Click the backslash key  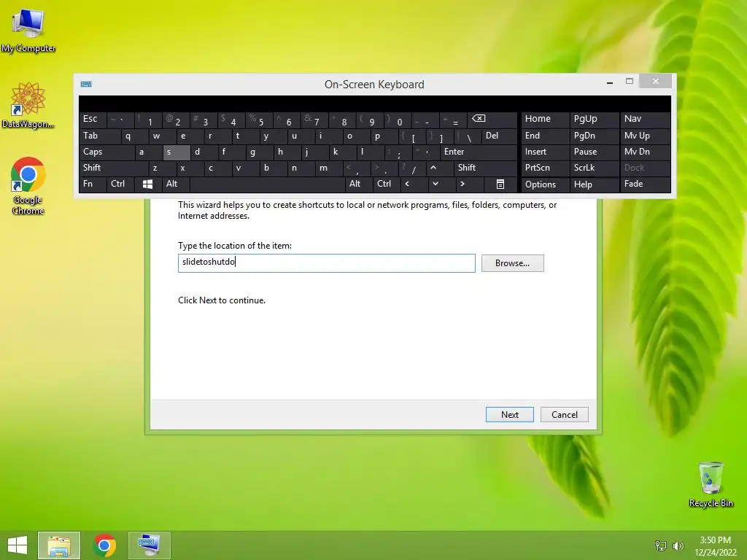pyautogui.click(x=468, y=136)
